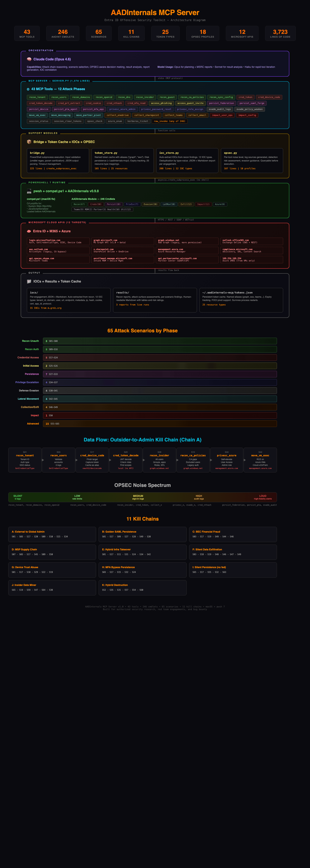Click the access_phishing tool tag
The image size is (310, 868).
161,104
